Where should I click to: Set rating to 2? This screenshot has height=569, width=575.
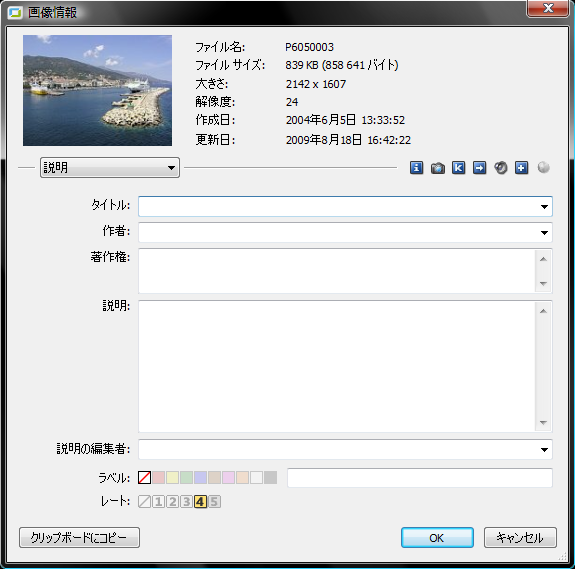tap(172, 501)
